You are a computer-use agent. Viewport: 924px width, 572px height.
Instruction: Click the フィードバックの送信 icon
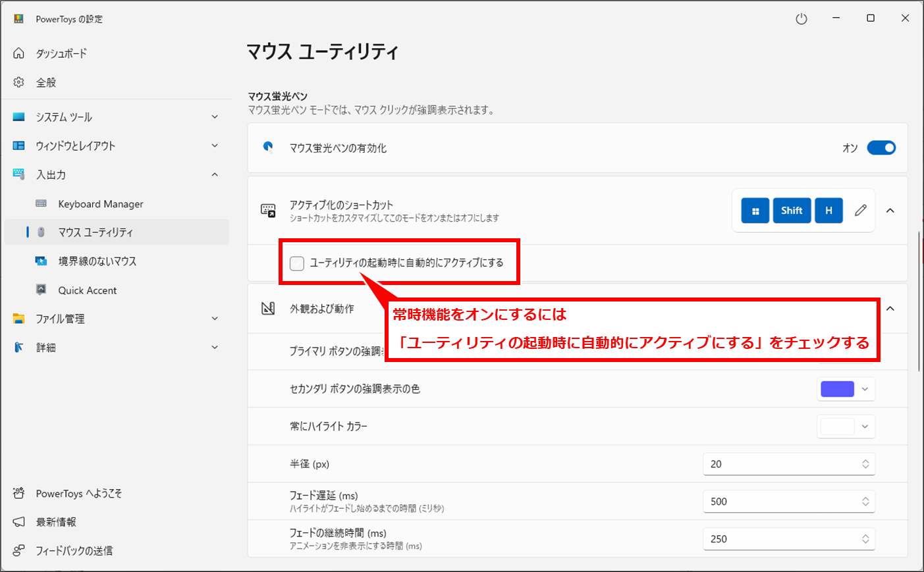[x=19, y=550]
